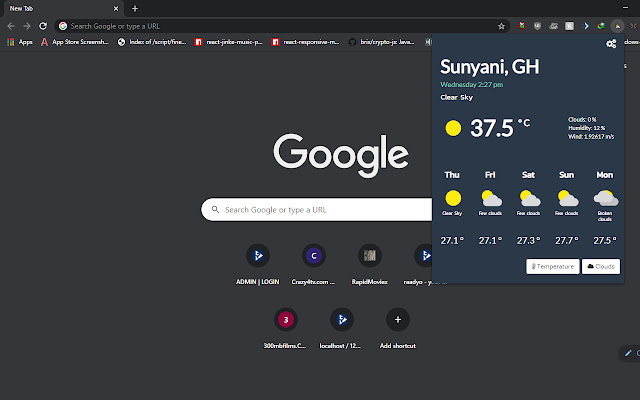
Task: Click the Sat forecast day label
Action: click(x=528, y=175)
